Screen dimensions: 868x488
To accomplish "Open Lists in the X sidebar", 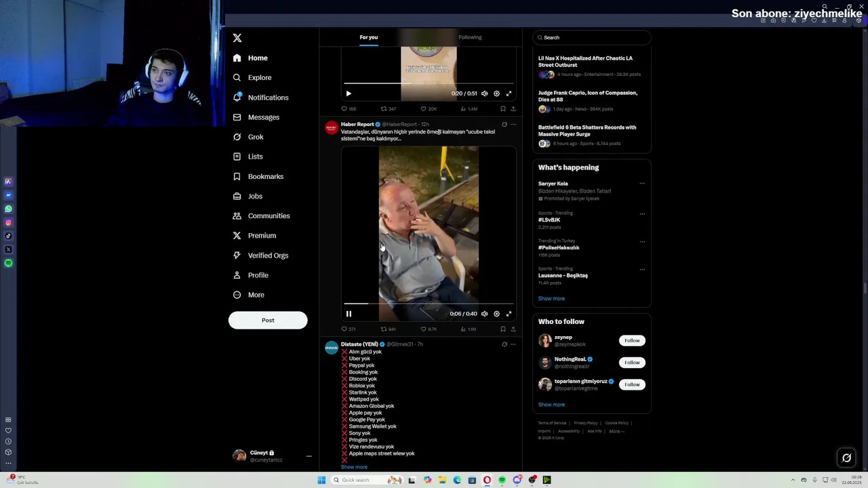I will [x=248, y=157].
